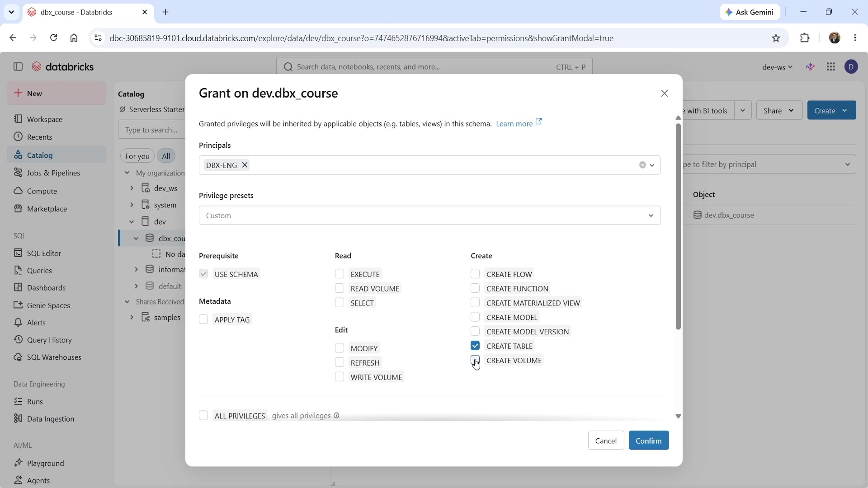Open the AI Playground

(x=57, y=463)
